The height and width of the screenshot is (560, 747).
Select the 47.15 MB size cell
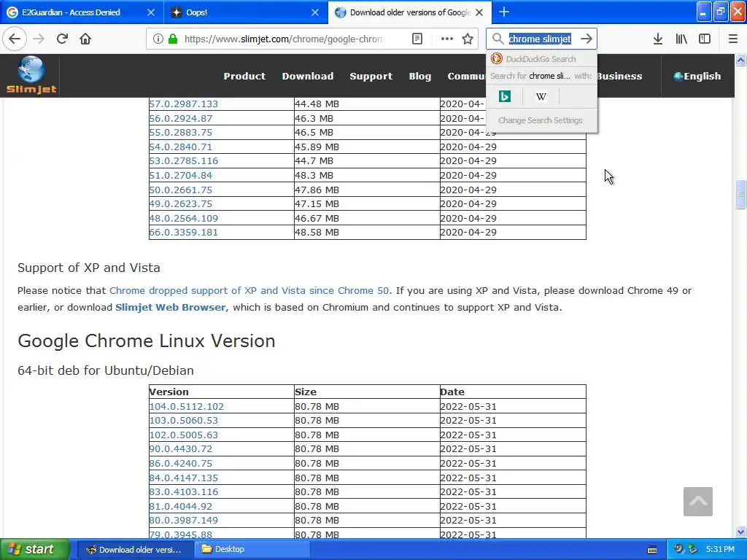pos(367,204)
